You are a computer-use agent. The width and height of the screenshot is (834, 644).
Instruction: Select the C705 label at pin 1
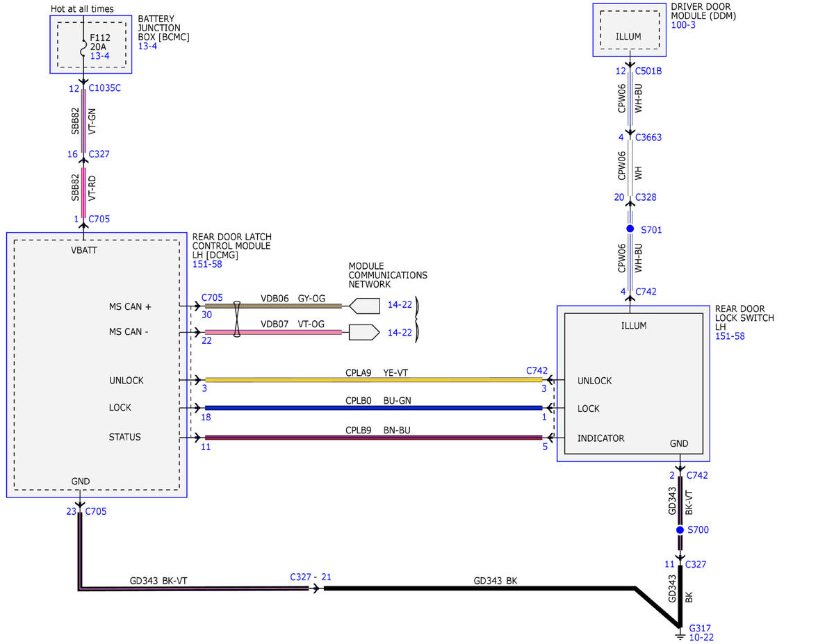click(99, 219)
